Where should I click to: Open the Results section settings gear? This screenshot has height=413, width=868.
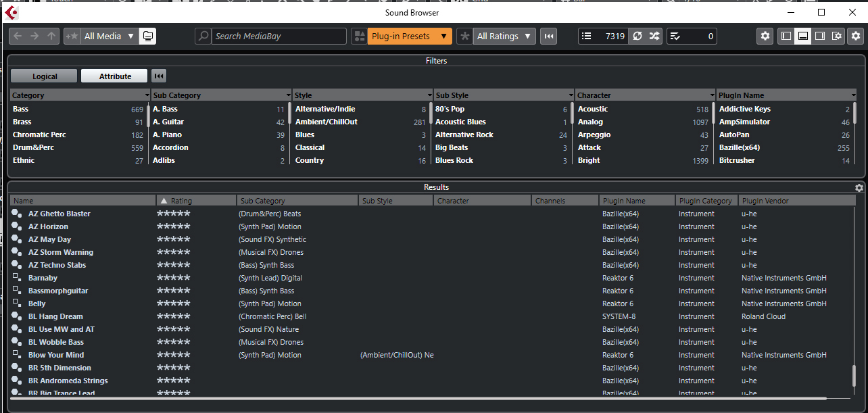[x=859, y=188]
